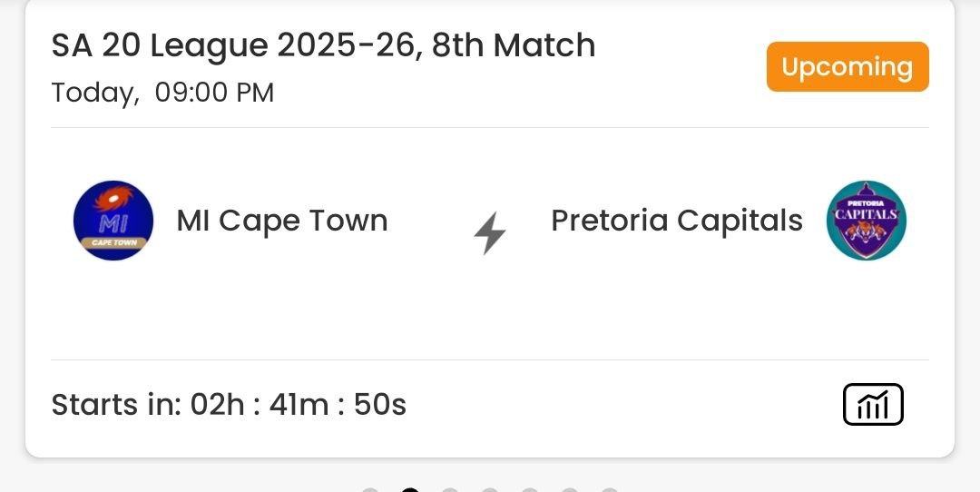
Task: Jump to the fourth carousel page dot
Action: (x=490, y=490)
